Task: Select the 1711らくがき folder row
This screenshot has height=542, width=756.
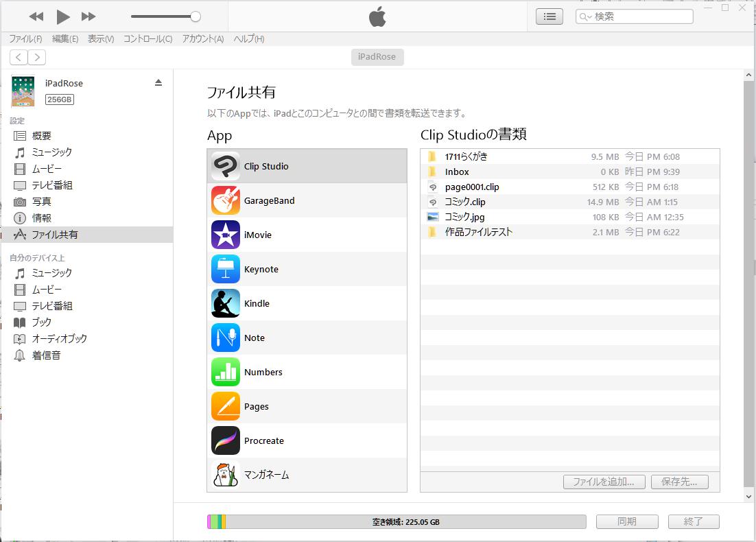Action: coord(570,156)
